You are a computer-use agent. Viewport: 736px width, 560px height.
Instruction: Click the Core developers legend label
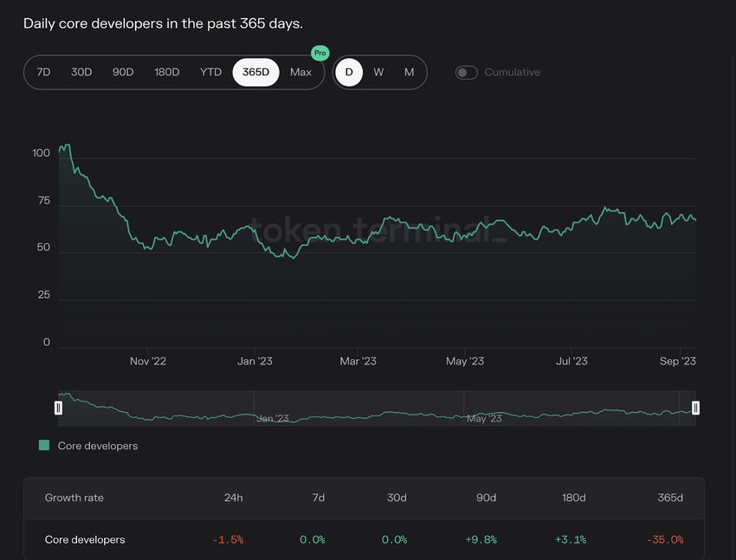click(x=98, y=446)
